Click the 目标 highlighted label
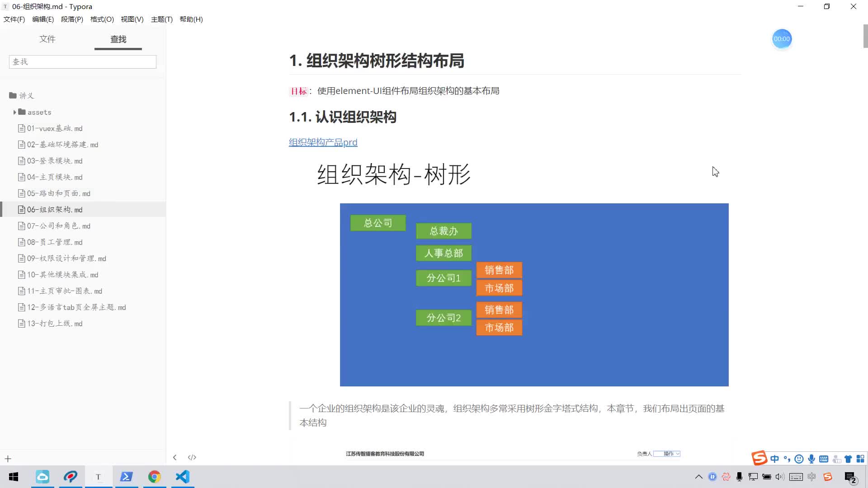 click(x=298, y=91)
